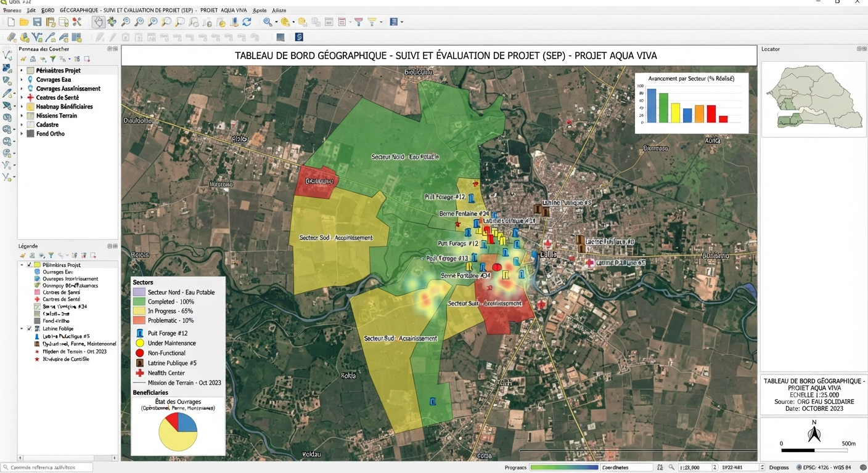Click the green-blue progress bar in status bar
The width and height of the screenshot is (868, 473).
(x=564, y=467)
